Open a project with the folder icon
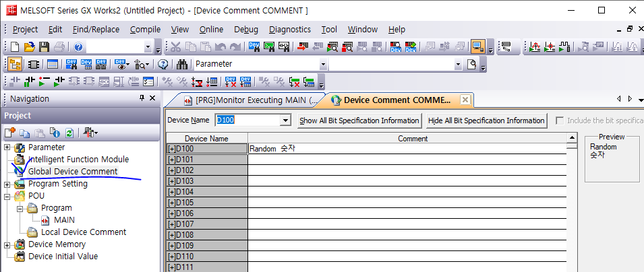 click(29, 46)
